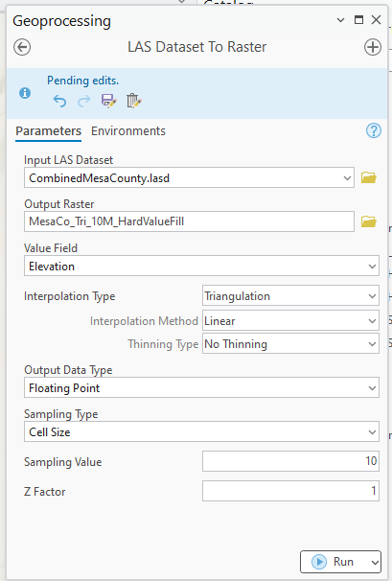Image resolution: width=392 pixels, height=581 pixels.
Task: Click the Output Raster label
Action: [59, 204]
